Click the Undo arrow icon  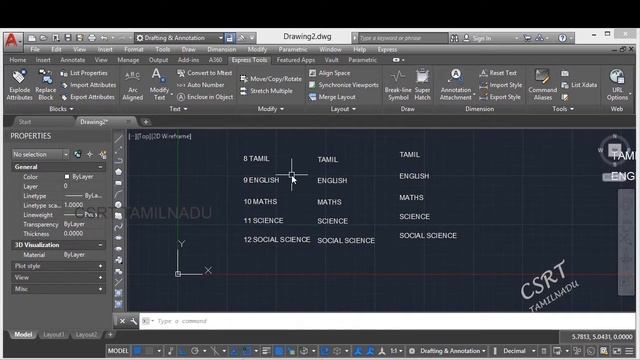tap(104, 38)
